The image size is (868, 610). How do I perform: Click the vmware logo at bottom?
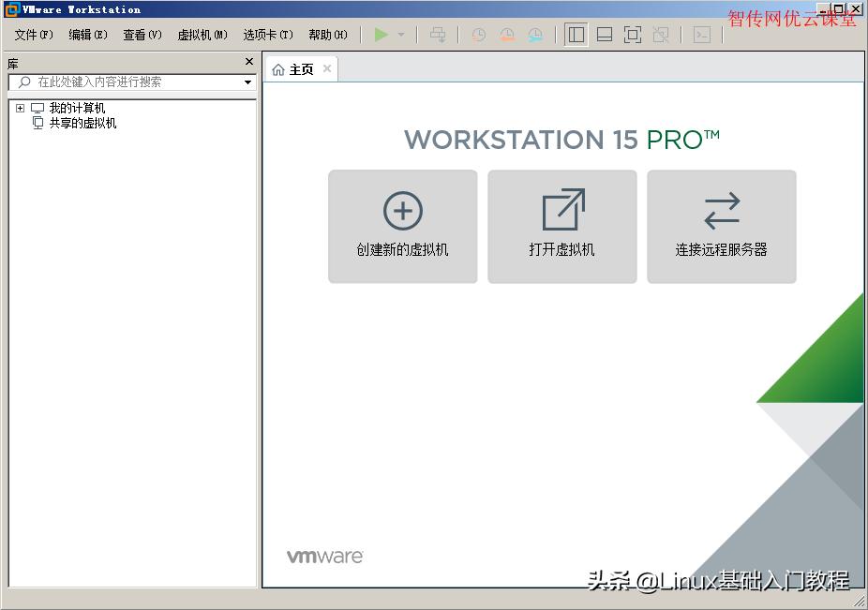tap(325, 557)
